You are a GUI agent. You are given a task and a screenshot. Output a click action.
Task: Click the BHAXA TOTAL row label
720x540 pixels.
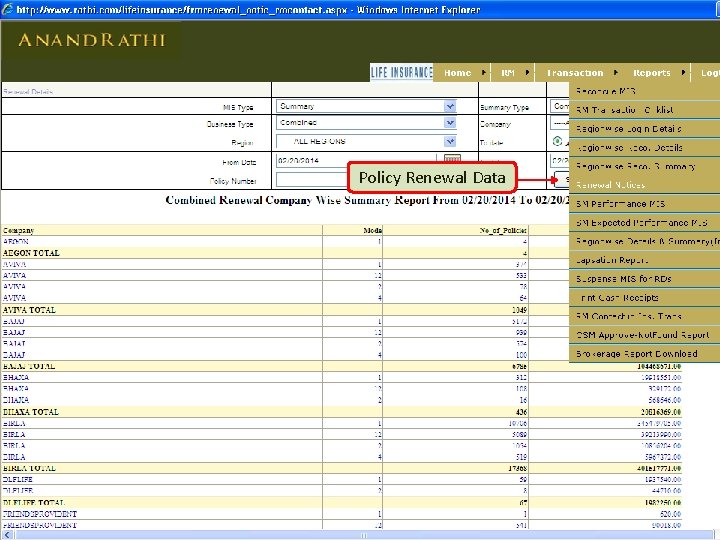pyautogui.click(x=31, y=412)
